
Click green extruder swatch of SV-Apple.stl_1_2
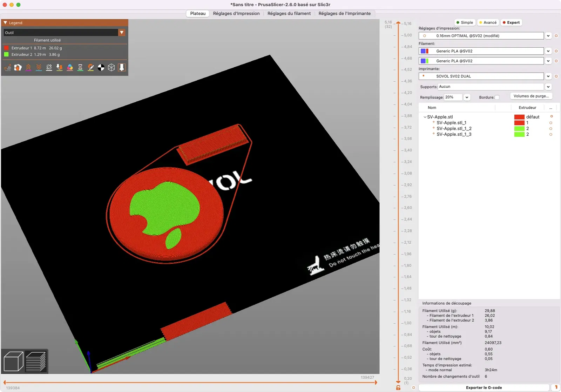pos(519,129)
